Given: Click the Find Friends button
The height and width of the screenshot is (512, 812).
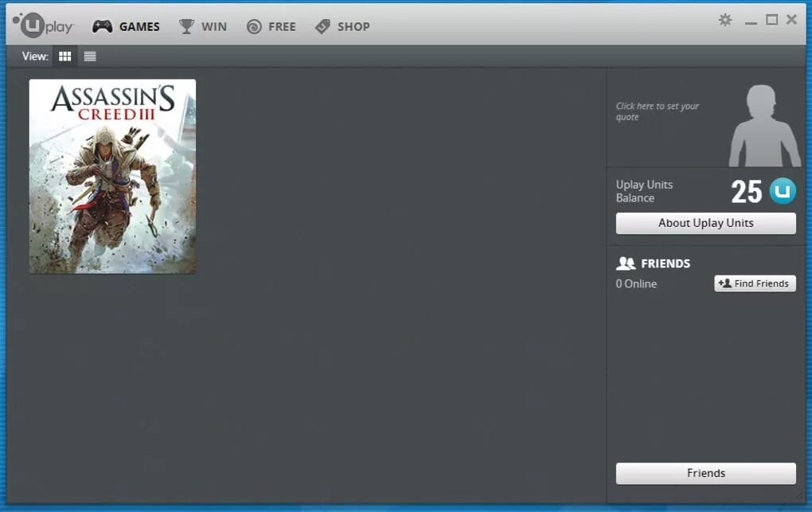Looking at the screenshot, I should (755, 283).
